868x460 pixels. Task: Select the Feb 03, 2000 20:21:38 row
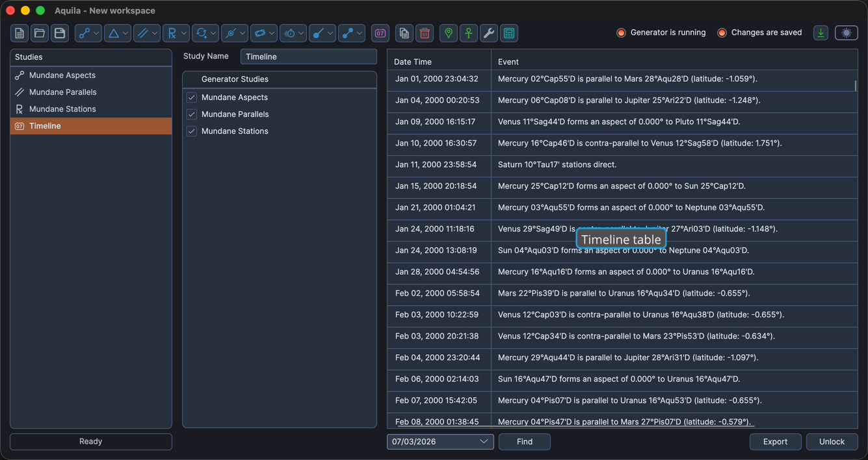point(622,337)
